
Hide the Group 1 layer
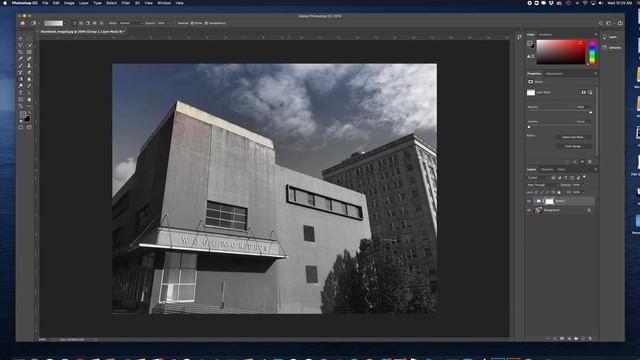click(529, 201)
